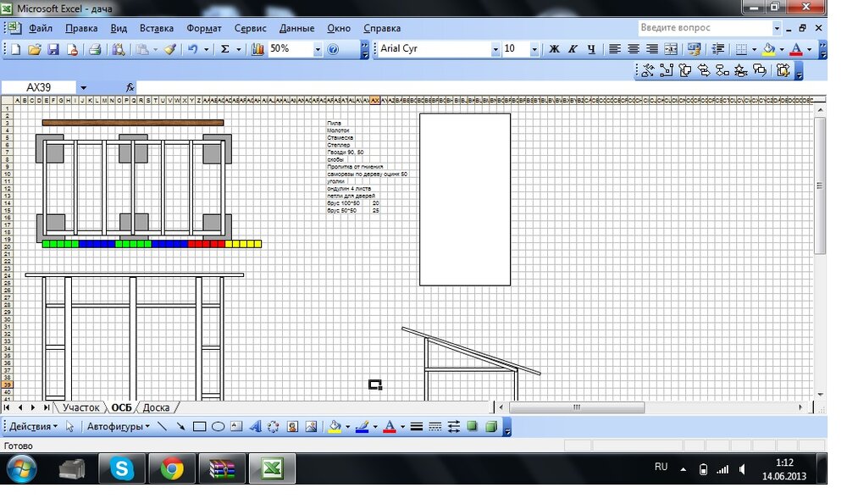Image resolution: width=847 pixels, height=504 pixels.
Task: Open the Действия drawing menu
Action: click(33, 426)
